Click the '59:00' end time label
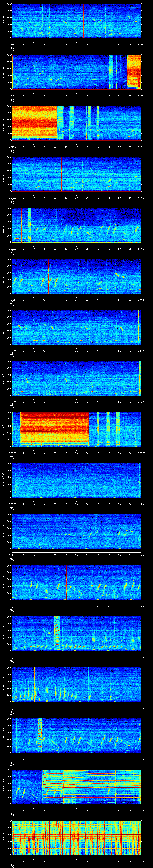The height and width of the screenshot is (868, 153). (x=141, y=402)
